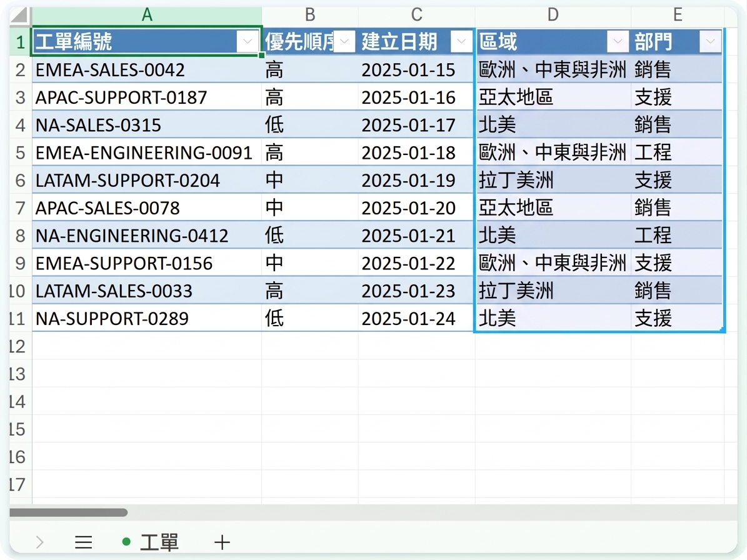The height and width of the screenshot is (560, 747).
Task: Select cell EMEA-SALES-0042
Action: [x=147, y=69]
